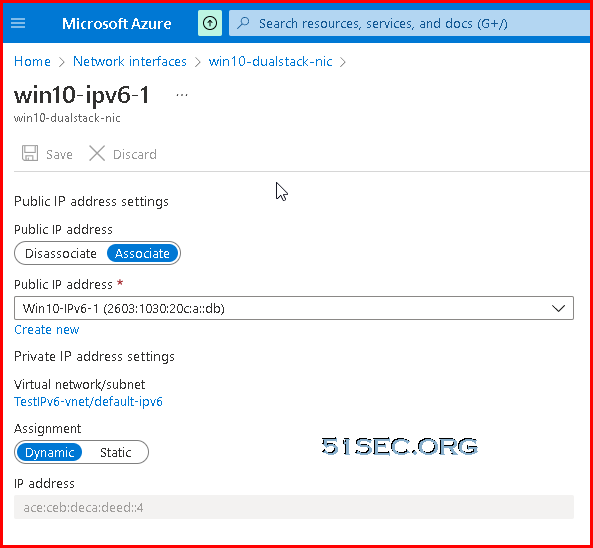Click the Discard X icon
Image resolution: width=593 pixels, height=548 pixels.
[97, 154]
